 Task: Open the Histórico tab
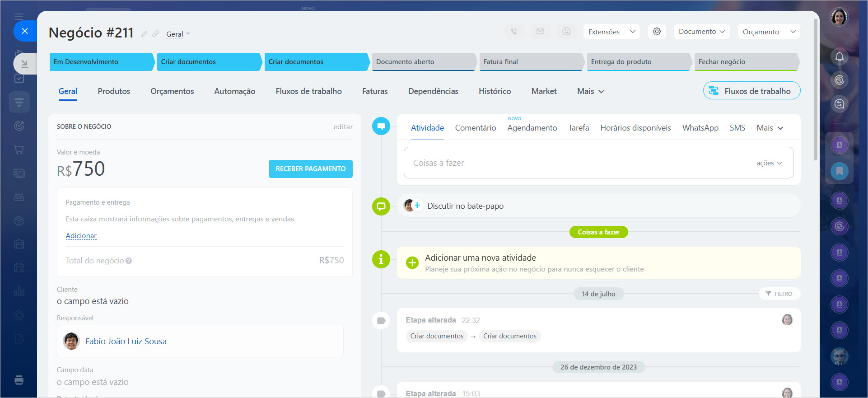coord(495,91)
